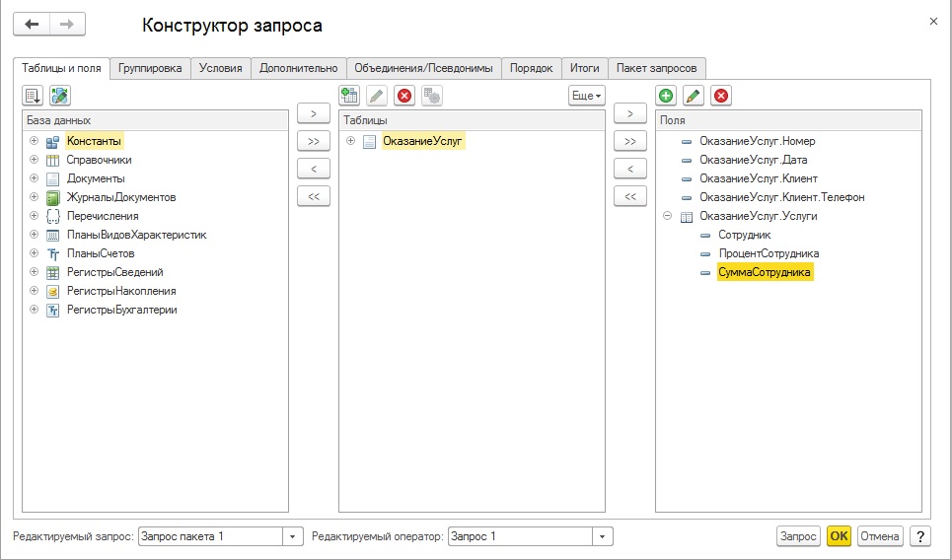
Task: Click the << button left of Поля
Action: 630,196
